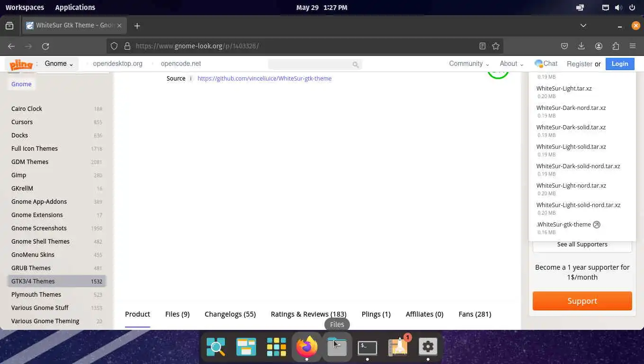Open the GitHub source link
This screenshot has height=364, width=644.
pos(264,78)
